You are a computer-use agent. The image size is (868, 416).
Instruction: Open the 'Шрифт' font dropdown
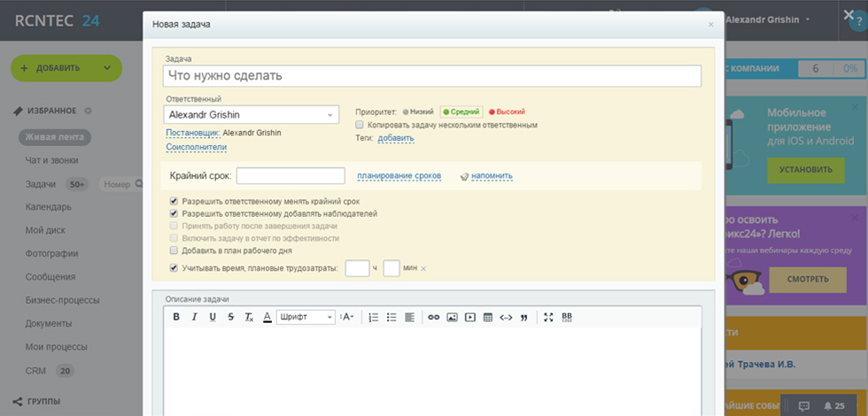[x=306, y=317]
